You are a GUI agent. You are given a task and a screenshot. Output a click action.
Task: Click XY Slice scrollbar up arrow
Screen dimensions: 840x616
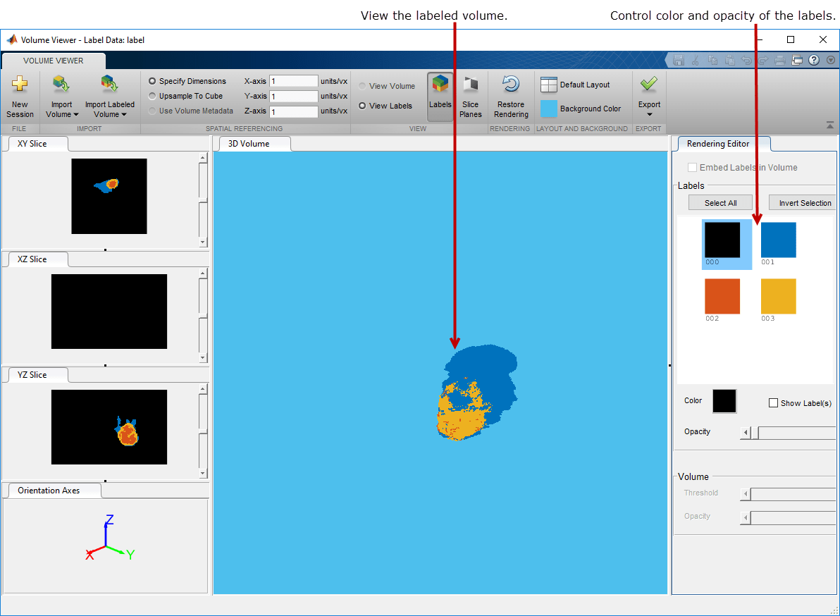pos(202,157)
